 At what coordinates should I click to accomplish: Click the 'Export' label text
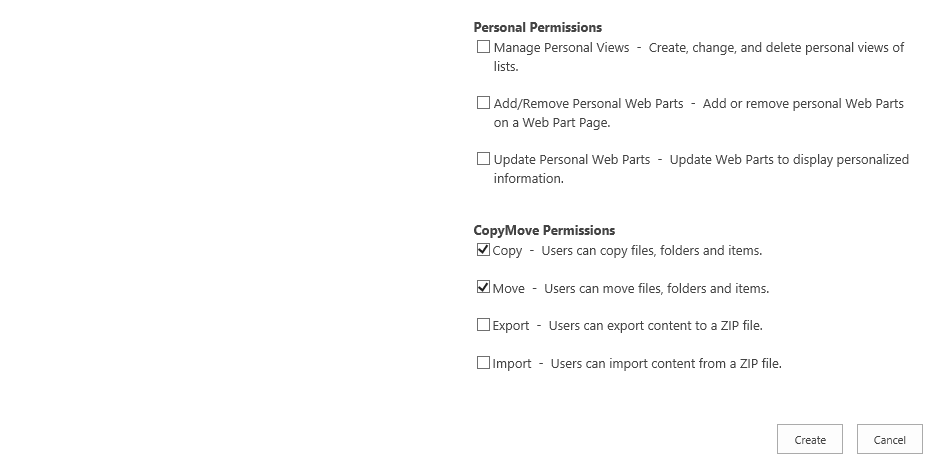[511, 326]
